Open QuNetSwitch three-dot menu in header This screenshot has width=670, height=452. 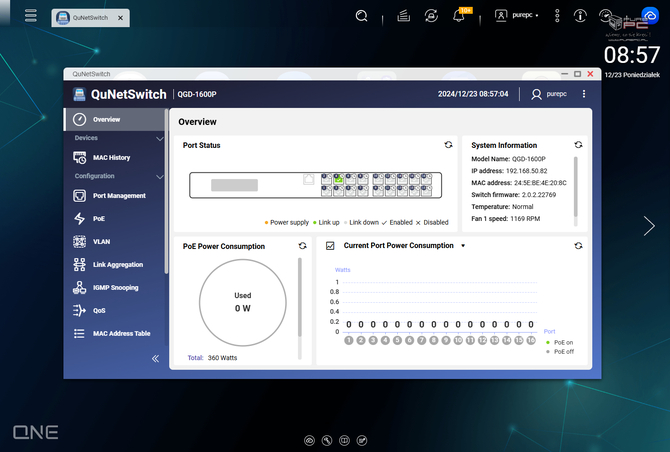coord(584,94)
